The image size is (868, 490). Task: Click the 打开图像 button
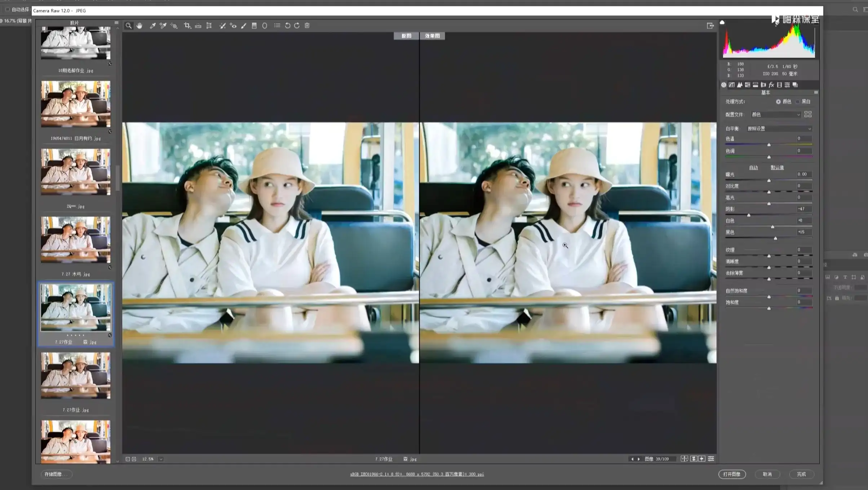[732, 474]
